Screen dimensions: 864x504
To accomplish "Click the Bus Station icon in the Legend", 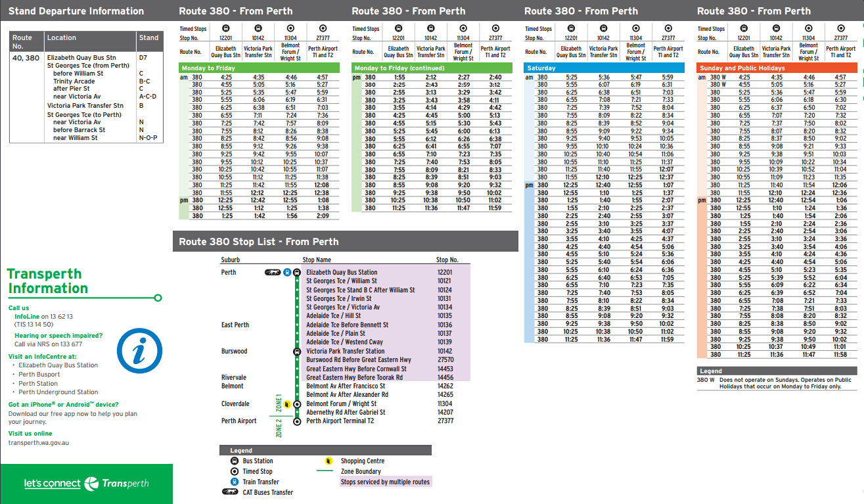I will (234, 461).
